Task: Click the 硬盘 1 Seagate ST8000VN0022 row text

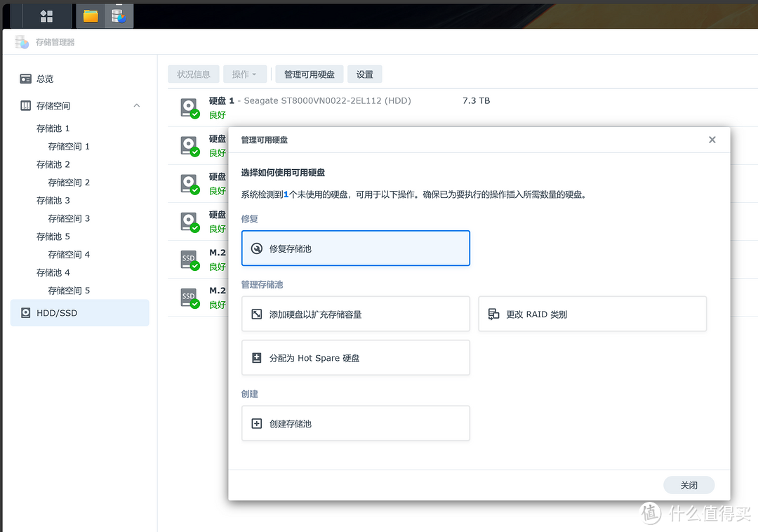Action: point(310,100)
